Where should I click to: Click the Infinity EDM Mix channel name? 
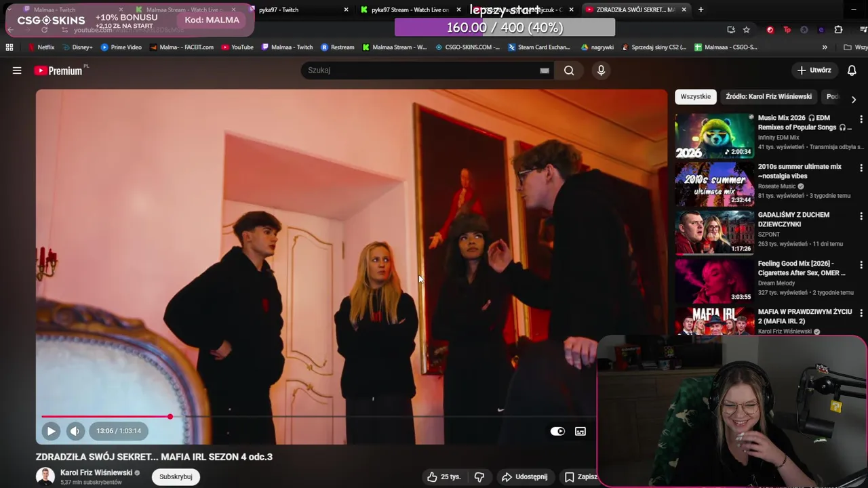pos(778,138)
